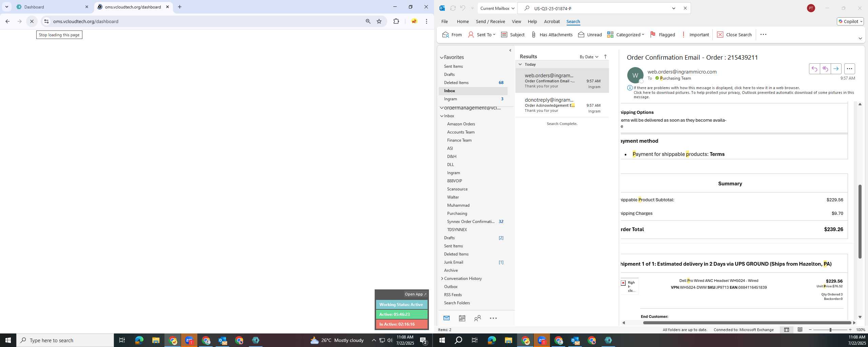Click the Outlook zoom slider handle

pos(830,330)
